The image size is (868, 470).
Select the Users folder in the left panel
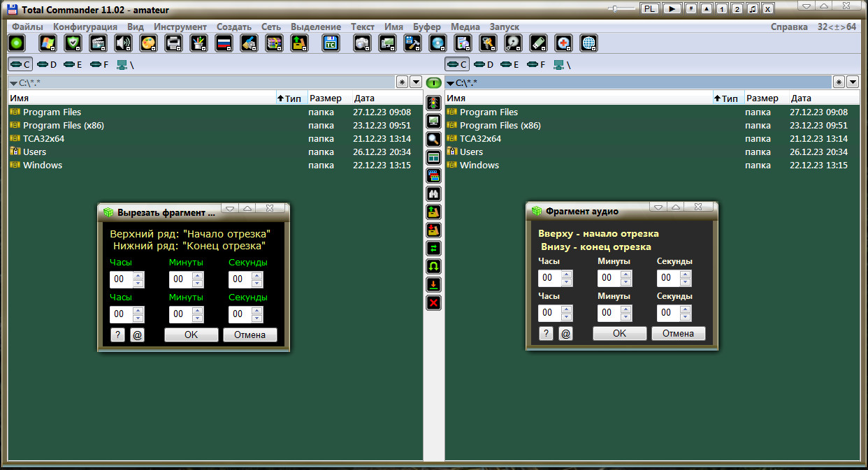tap(34, 152)
